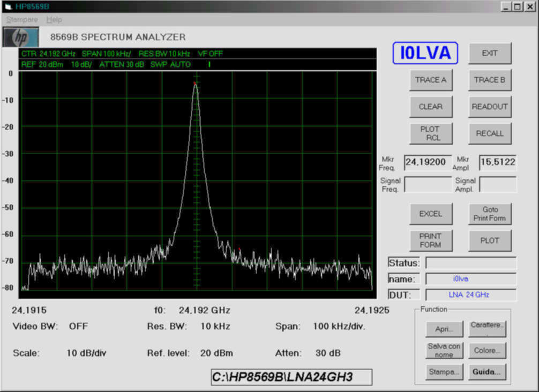The image size is (539, 392).
Task: Click the Res. BW value 10 kHz
Action: tap(215, 326)
